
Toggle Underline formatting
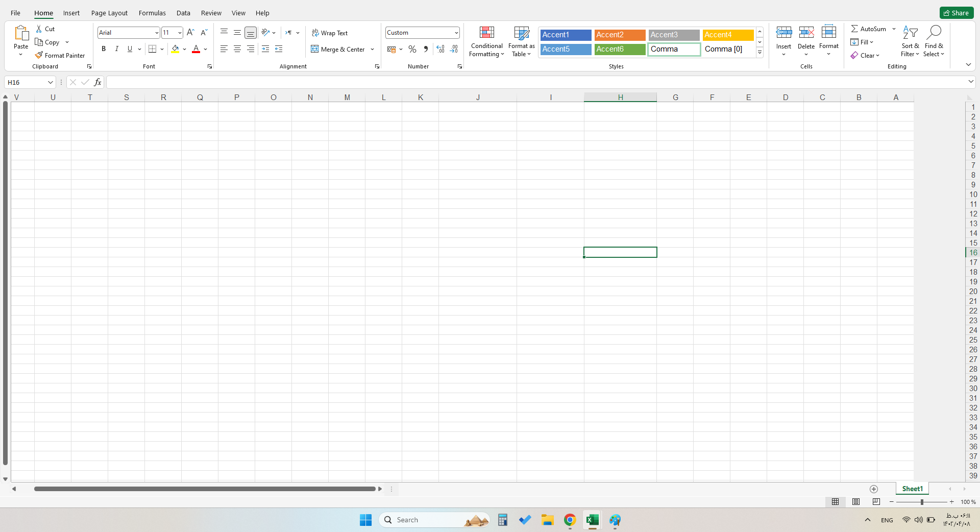130,49
